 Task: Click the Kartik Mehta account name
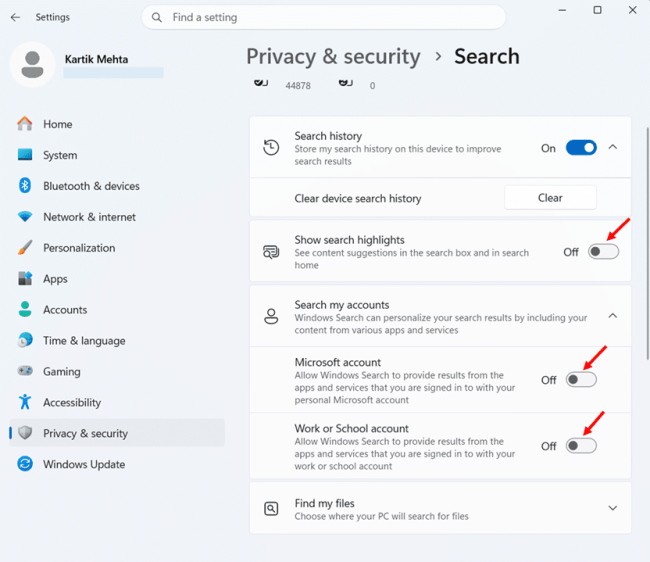(x=96, y=59)
